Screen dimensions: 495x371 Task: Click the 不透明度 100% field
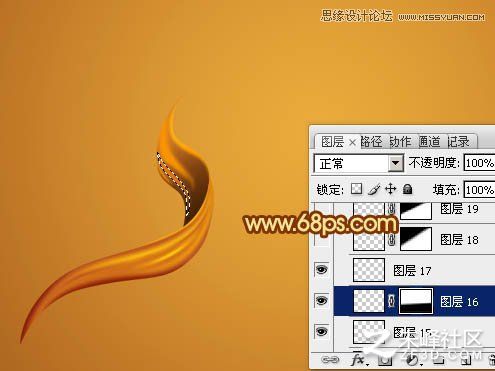(479, 163)
